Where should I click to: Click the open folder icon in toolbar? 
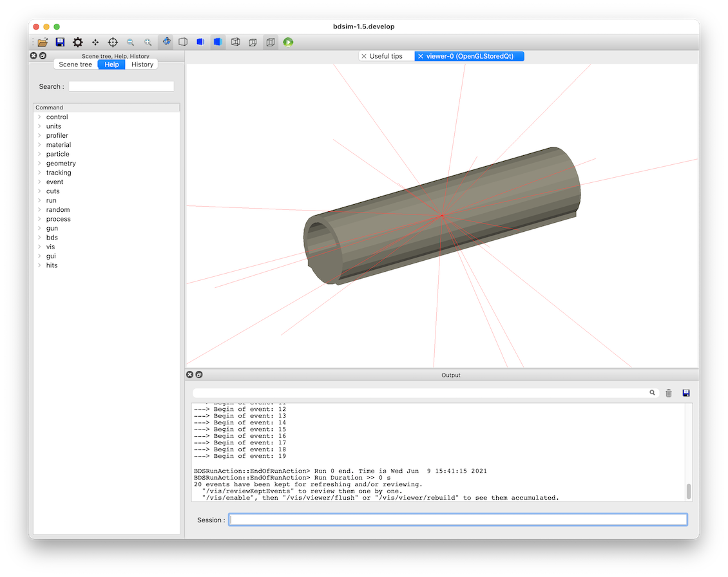43,43
